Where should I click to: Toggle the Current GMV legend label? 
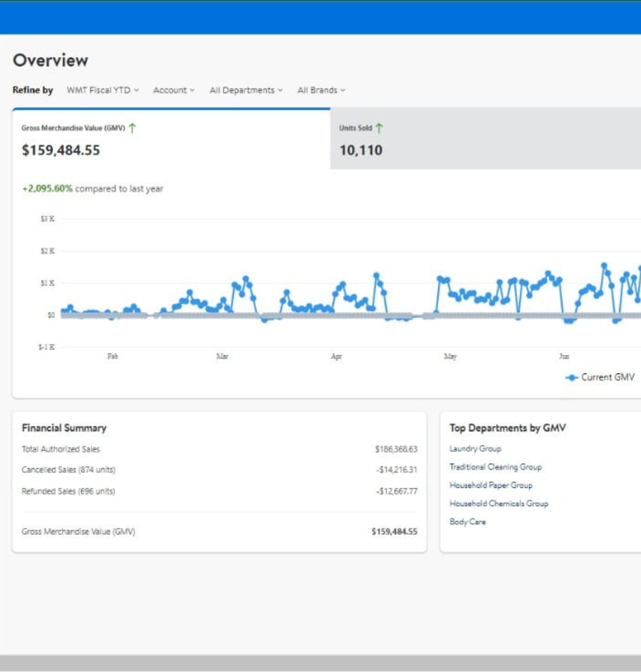point(608,377)
